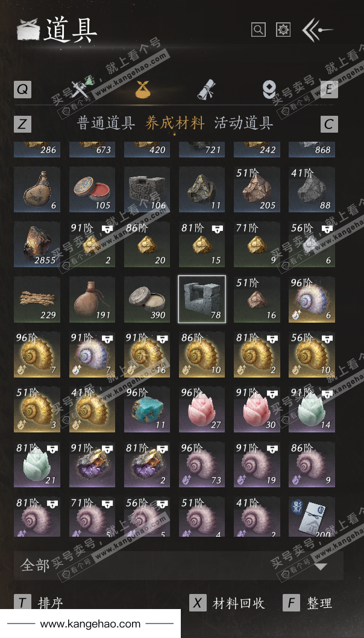364x638 pixels.
Task: Select the envelope item with count 200
Action: tap(312, 516)
